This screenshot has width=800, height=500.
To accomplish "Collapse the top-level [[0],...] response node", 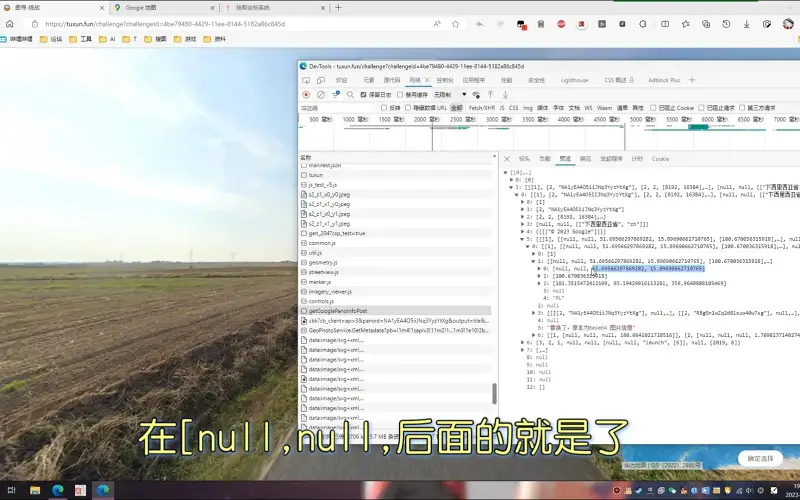I will pyautogui.click(x=506, y=172).
